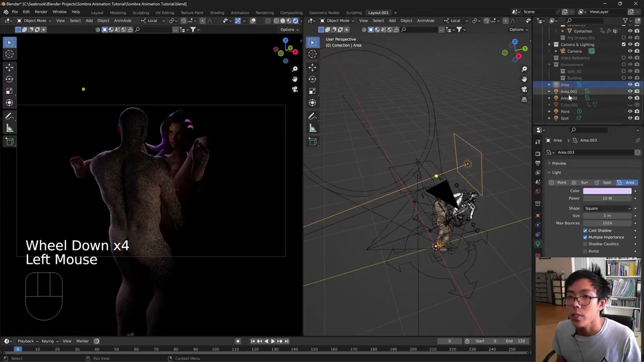Expand the Area.001 light in outliner
Screen dimensions: 644x362
pos(549,92)
